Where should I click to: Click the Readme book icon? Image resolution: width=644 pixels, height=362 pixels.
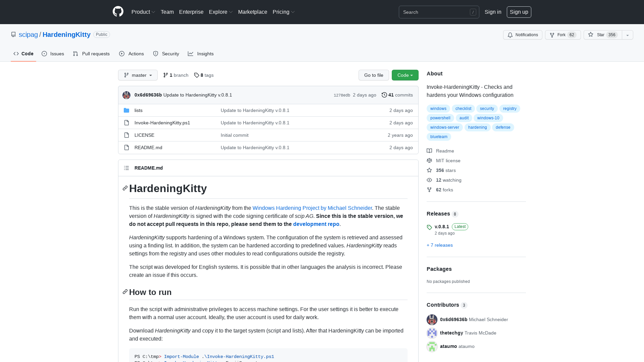[x=429, y=151]
